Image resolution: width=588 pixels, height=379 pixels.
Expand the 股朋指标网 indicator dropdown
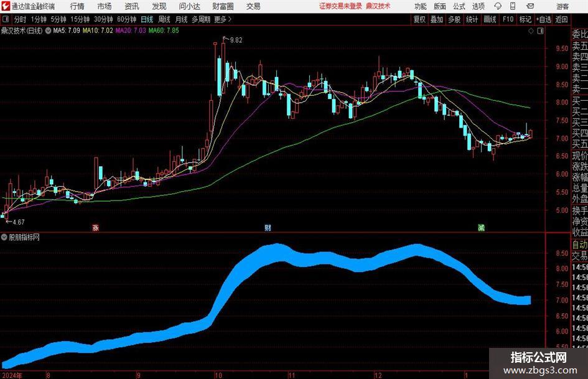pyautogui.click(x=4, y=237)
